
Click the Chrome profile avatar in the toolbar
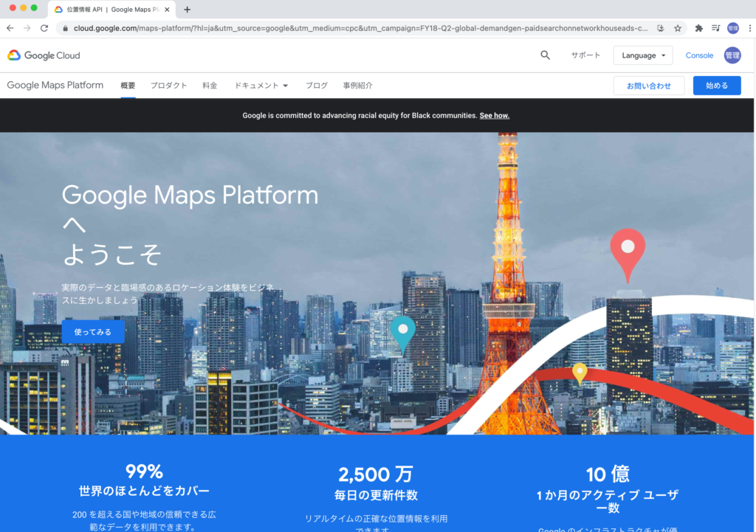click(733, 29)
